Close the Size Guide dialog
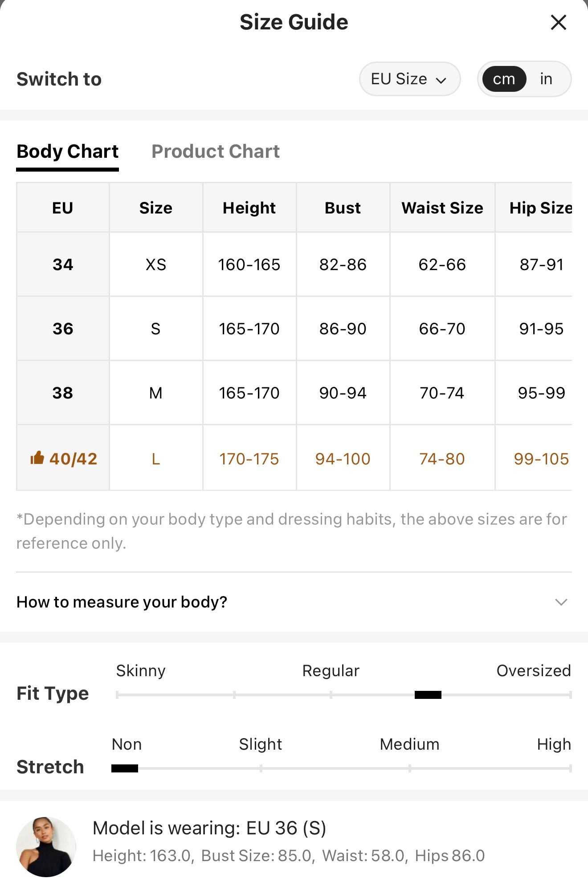The width and height of the screenshot is (588, 891). (558, 22)
